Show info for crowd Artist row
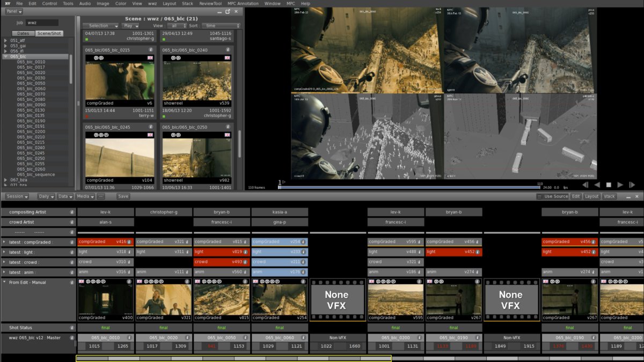Image resolution: width=644 pixels, height=362 pixels. 72,222
